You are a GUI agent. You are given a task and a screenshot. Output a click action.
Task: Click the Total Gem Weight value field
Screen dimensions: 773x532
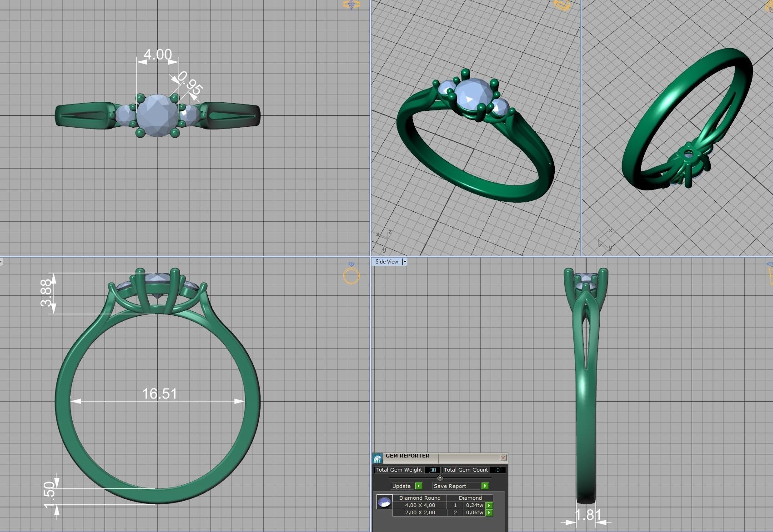(x=432, y=470)
